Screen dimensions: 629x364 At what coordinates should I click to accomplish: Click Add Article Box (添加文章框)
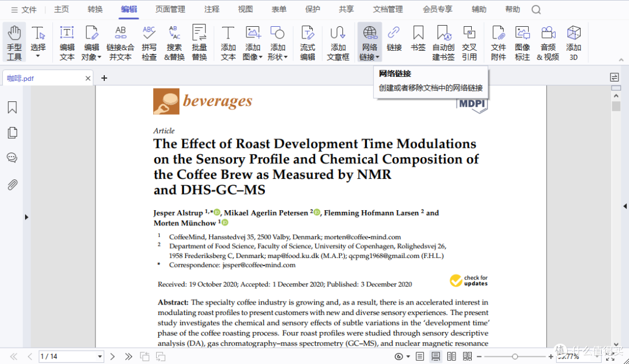338,43
